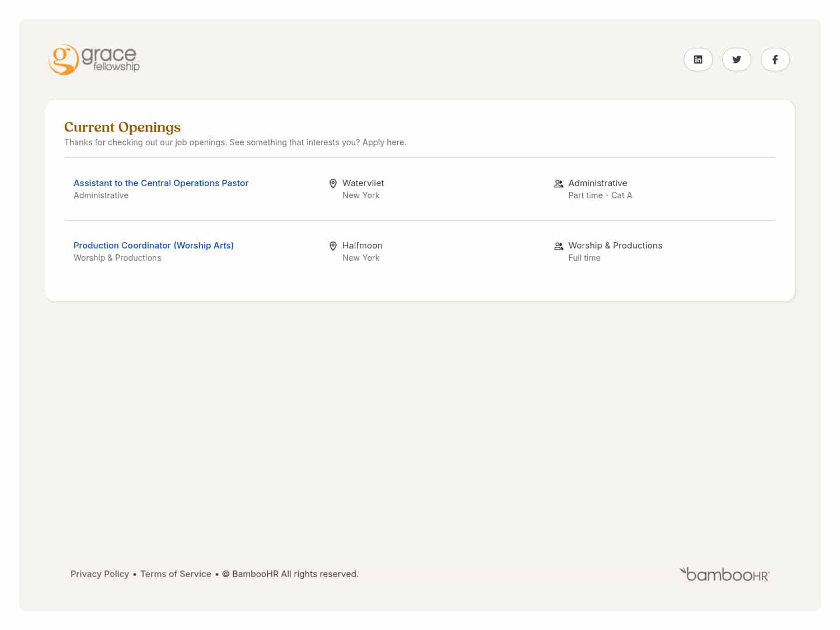Click the Halfmoon location text
Viewport: 840px width, 630px height.
pyautogui.click(x=362, y=246)
